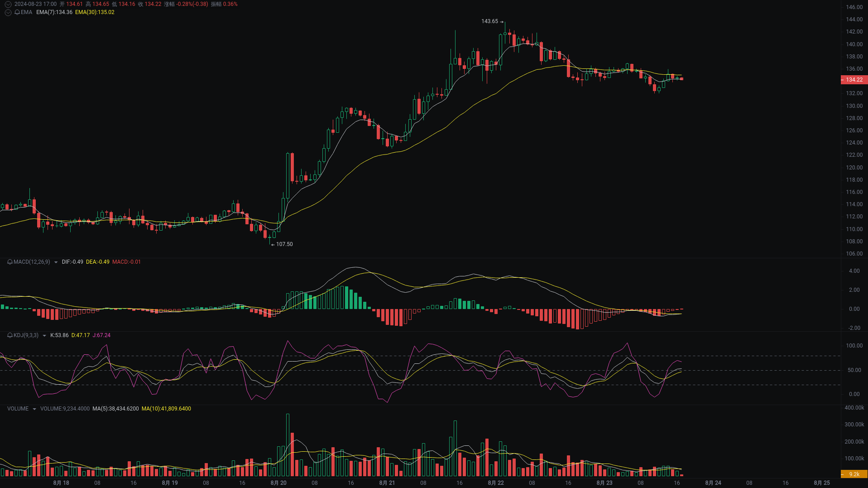Open the VOLUME indicator dropdown arrow
The height and width of the screenshot is (488, 868).
pyautogui.click(x=34, y=408)
